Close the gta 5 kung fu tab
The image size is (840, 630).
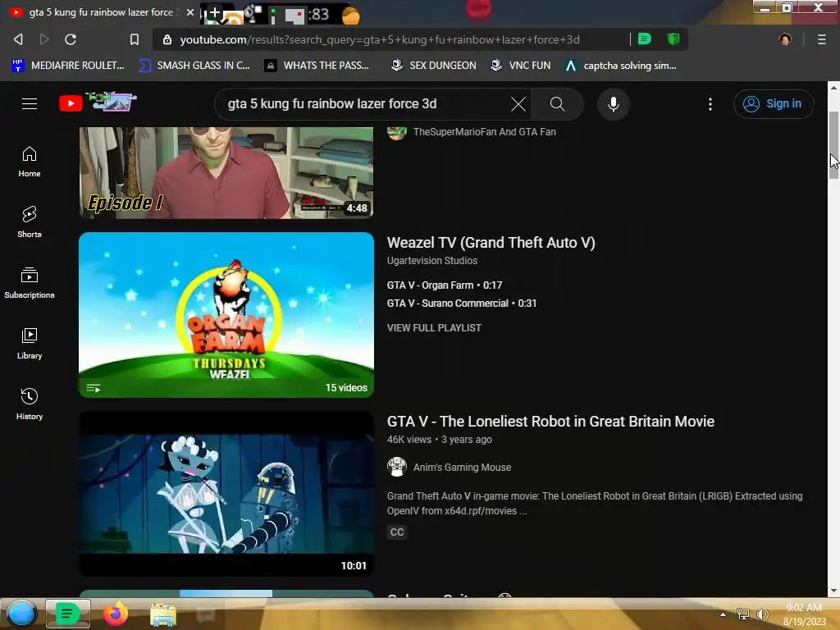190,11
